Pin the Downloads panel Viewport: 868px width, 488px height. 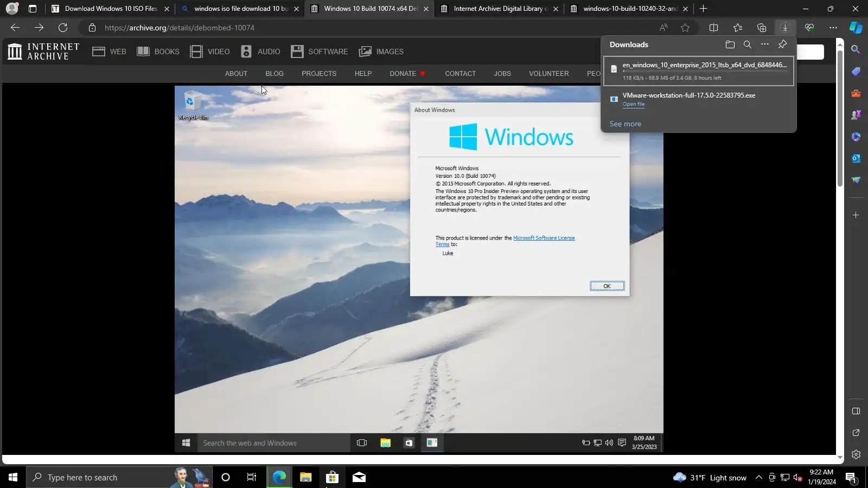pos(782,44)
